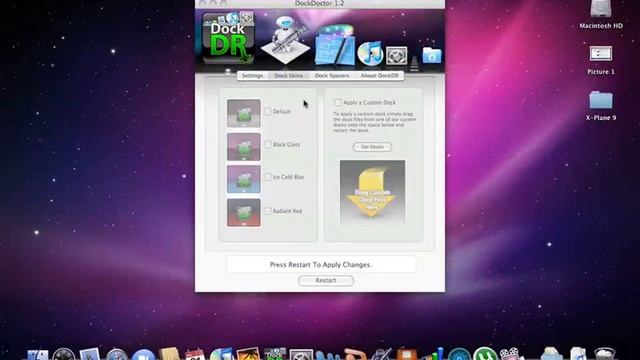Open the Dock Spacers tab
The image size is (640, 360).
(332, 76)
